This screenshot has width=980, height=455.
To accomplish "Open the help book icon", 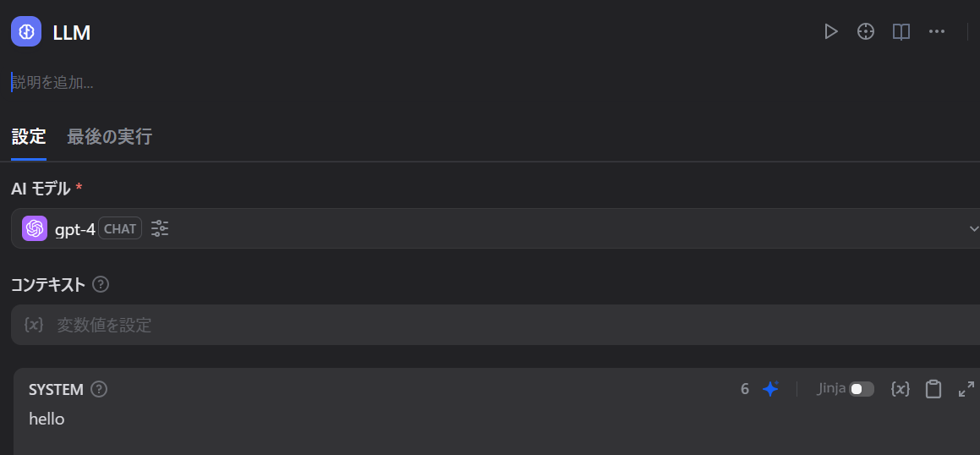I will click(x=901, y=32).
